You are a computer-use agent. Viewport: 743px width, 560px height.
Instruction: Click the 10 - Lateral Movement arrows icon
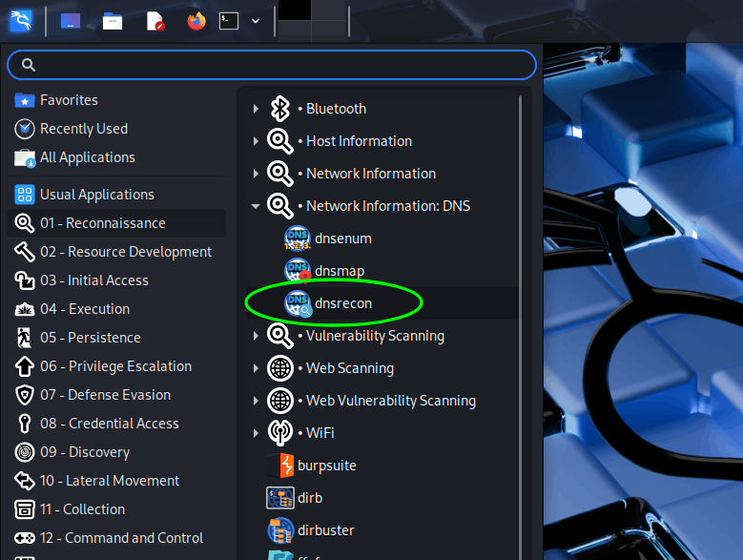25,481
